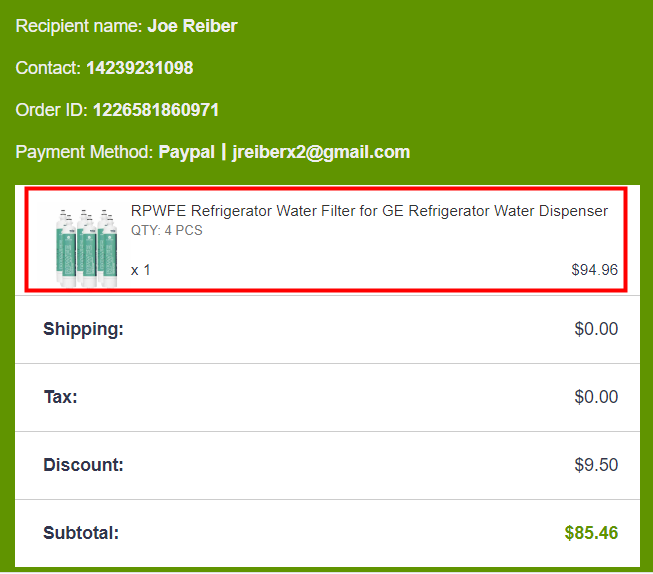
Task: Click the Subtotal label
Action: coord(81,533)
